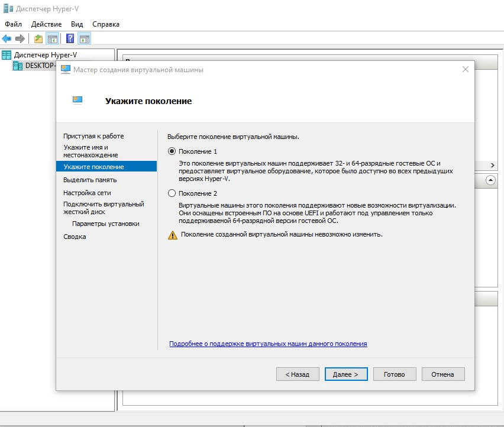Click the Forward arrow toolbar icon
The width and height of the screenshot is (504, 427).
coord(20,39)
